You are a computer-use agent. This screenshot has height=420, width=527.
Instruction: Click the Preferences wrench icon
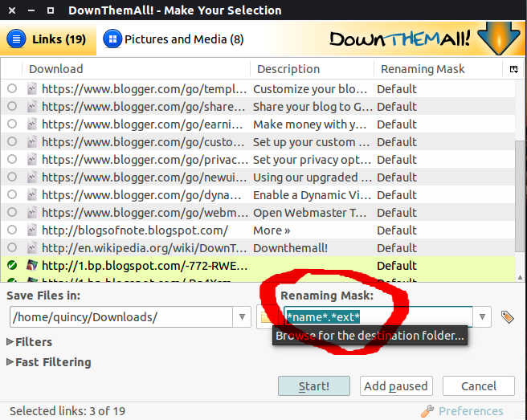pos(427,411)
